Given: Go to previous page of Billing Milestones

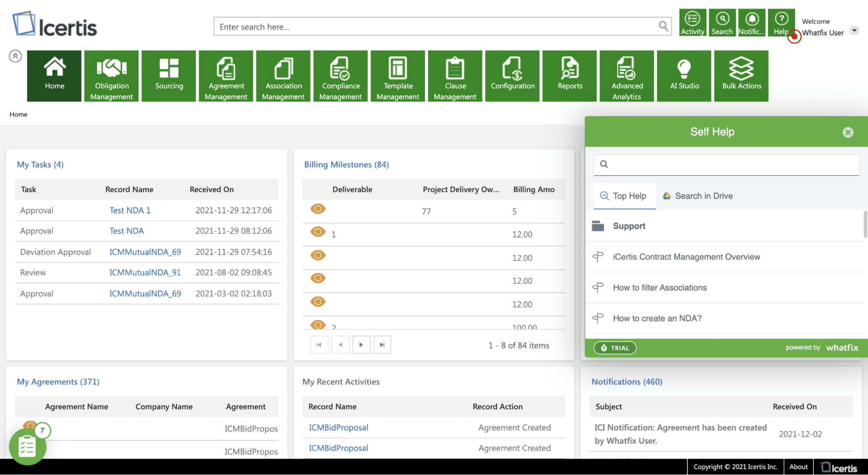Looking at the screenshot, I should coord(340,345).
